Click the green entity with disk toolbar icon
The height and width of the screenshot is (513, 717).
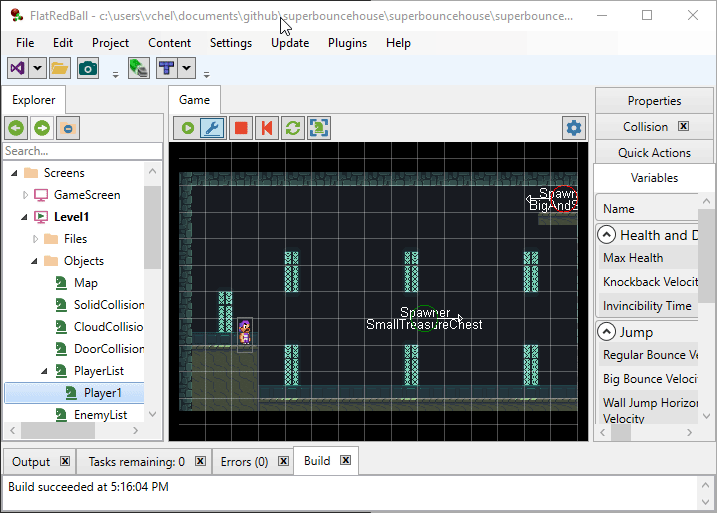139,69
